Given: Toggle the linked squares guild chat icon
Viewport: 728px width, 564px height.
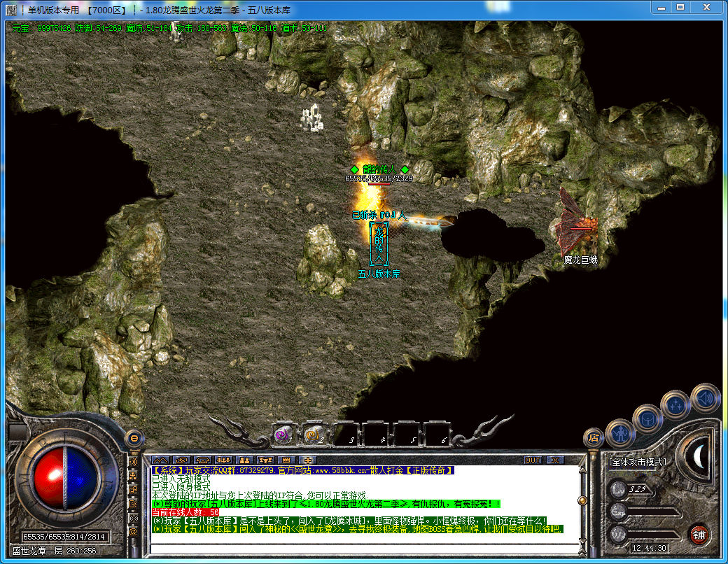Looking at the screenshot, I should 133,489.
